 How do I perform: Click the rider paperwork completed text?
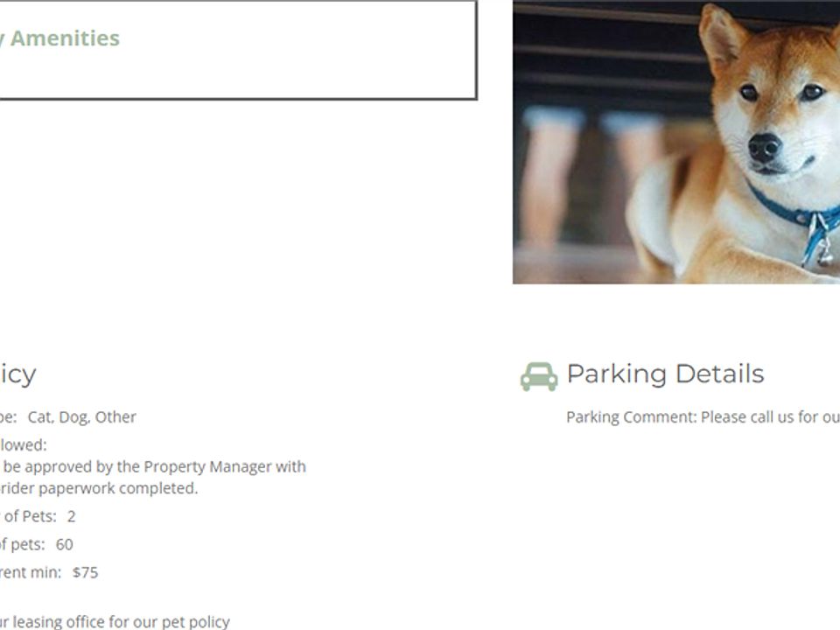point(105,488)
